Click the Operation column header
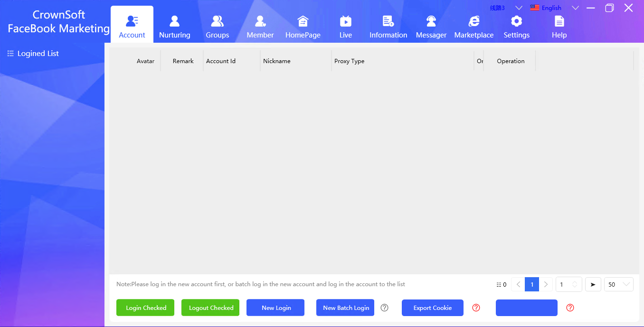 pyautogui.click(x=511, y=61)
